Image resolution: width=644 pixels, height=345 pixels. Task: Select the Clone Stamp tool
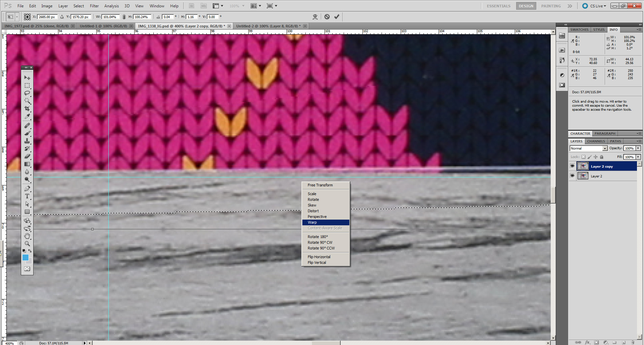coord(27,141)
